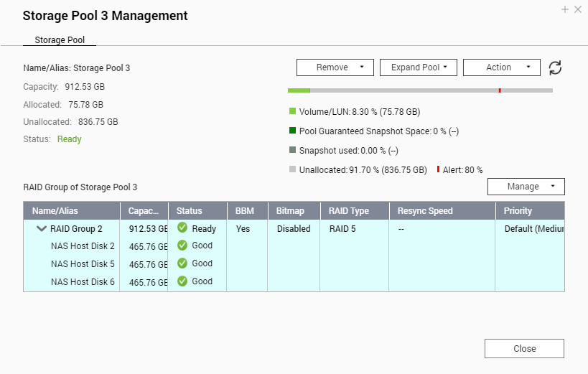Refresh the storage pool information
588x374 pixels.
(555, 68)
